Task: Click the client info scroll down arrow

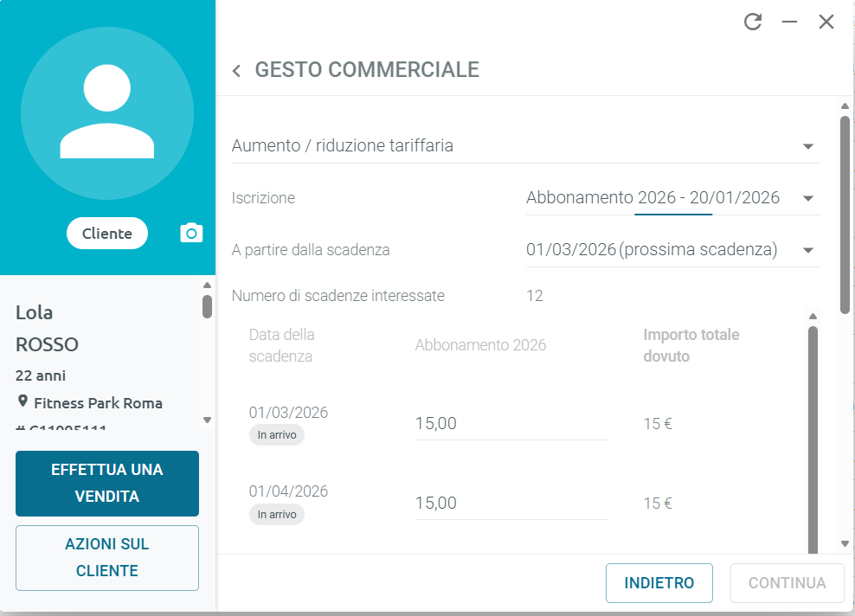Action: [x=207, y=420]
